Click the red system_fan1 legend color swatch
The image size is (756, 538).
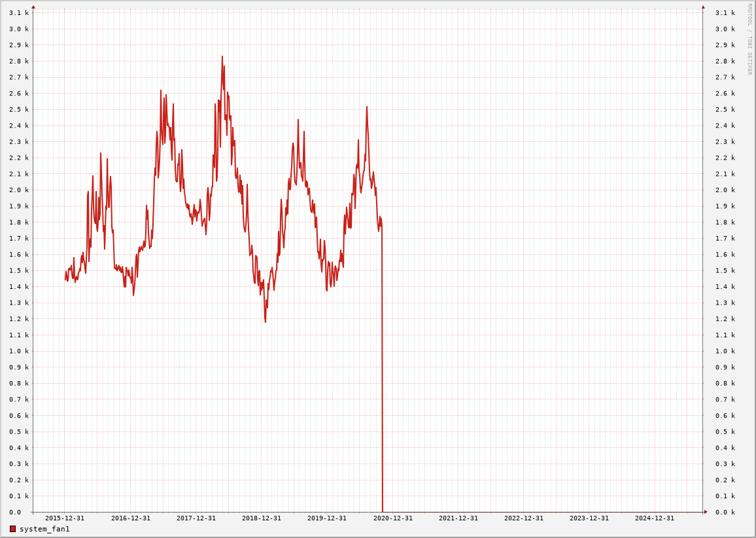point(12,529)
